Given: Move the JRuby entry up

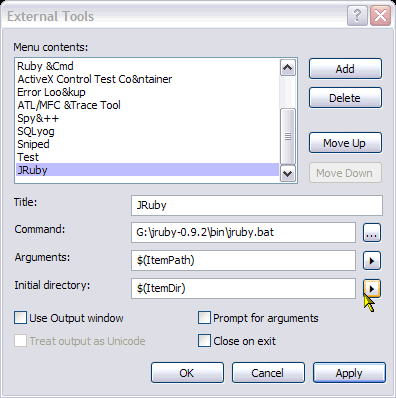Looking at the screenshot, I should (x=345, y=143).
